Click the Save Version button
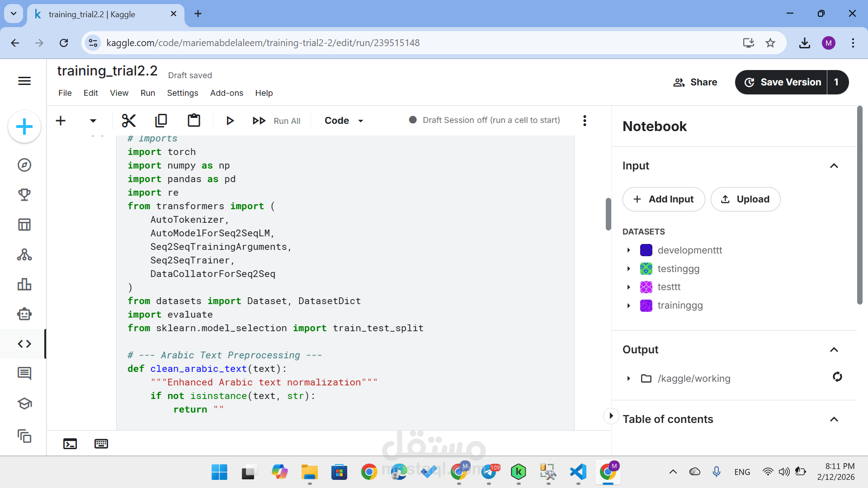 [782, 82]
